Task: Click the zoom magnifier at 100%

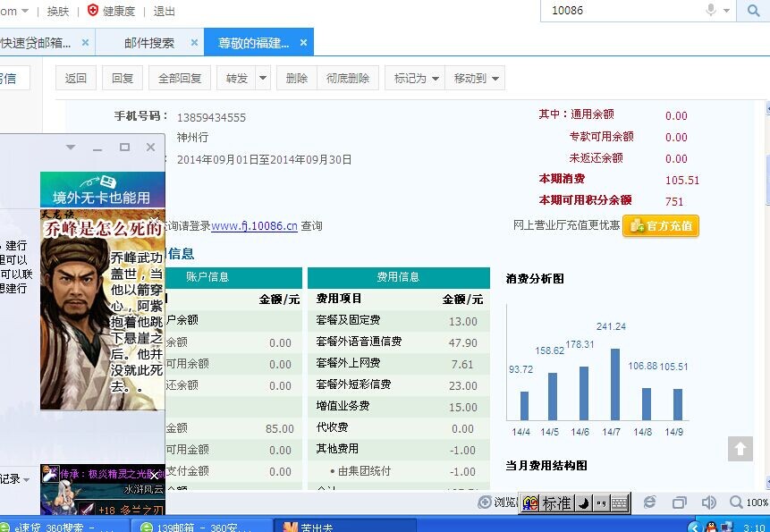Action: [736, 502]
